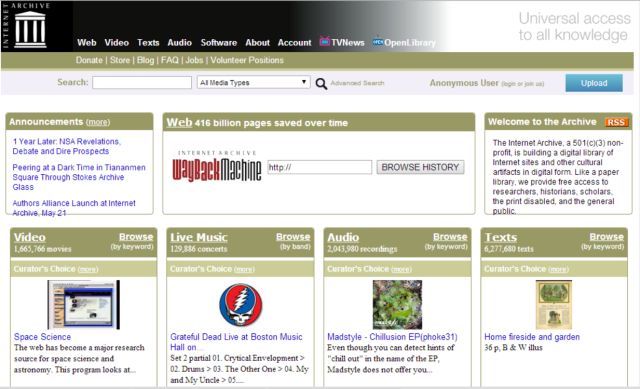Click the Video section heading
Viewport: 640px width, 389px height.
tap(30, 237)
